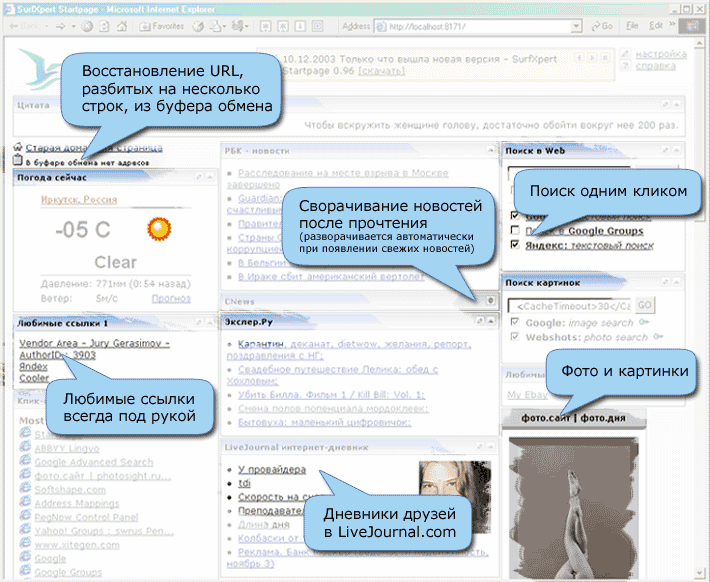The height and width of the screenshot is (582, 710).
Task: Click the browser address URL field
Action: [x=472, y=27]
